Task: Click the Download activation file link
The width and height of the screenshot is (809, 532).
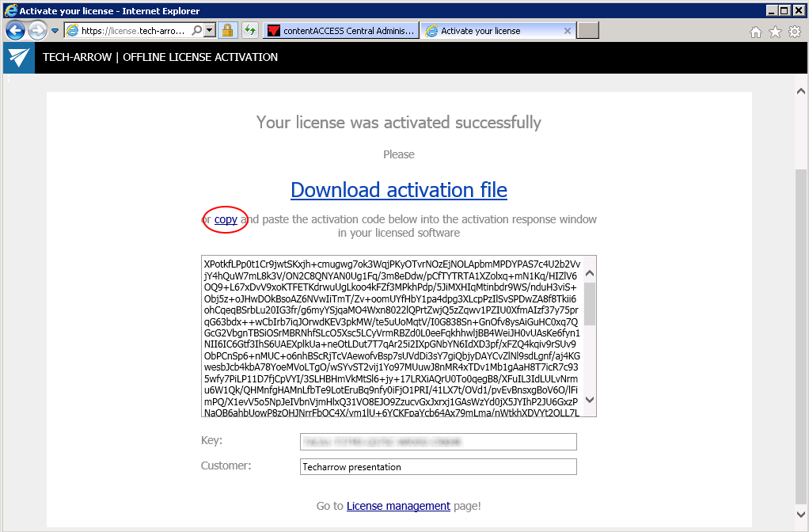Action: (x=398, y=190)
